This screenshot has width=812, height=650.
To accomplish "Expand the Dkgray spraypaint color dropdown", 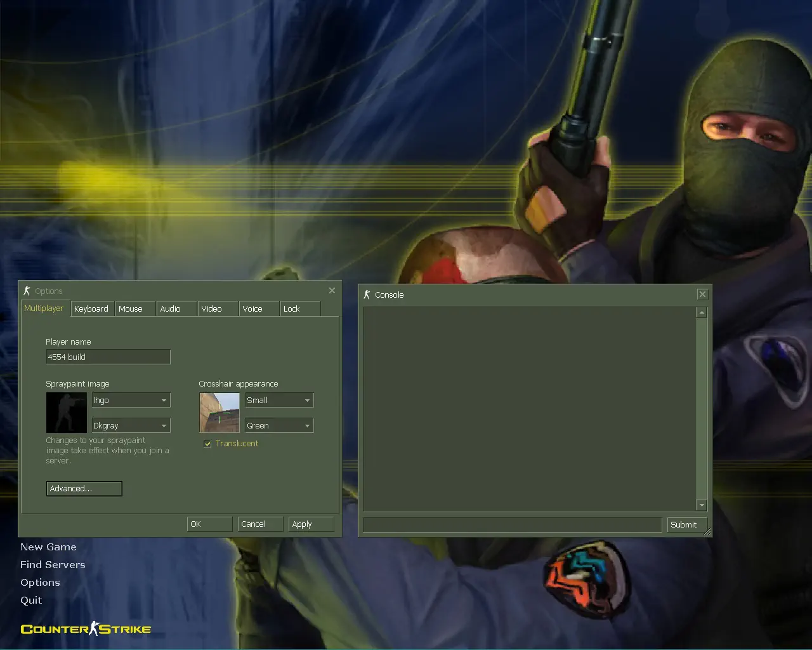I will (x=131, y=426).
